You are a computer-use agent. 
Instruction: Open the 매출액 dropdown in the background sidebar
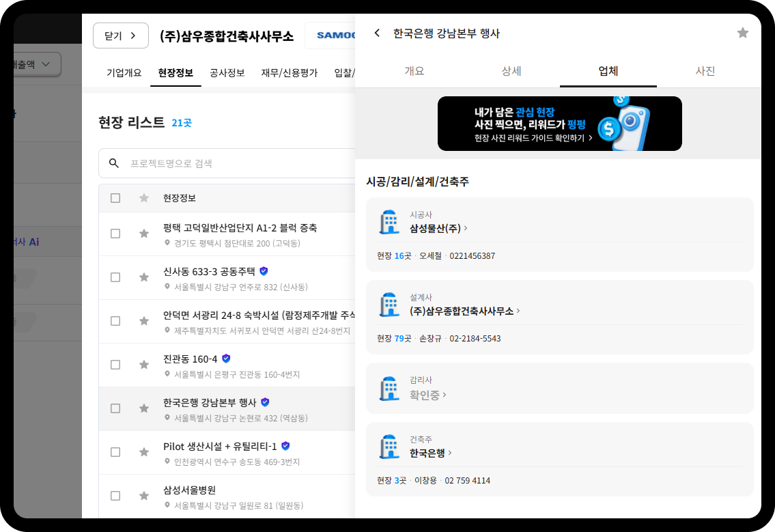click(x=37, y=64)
